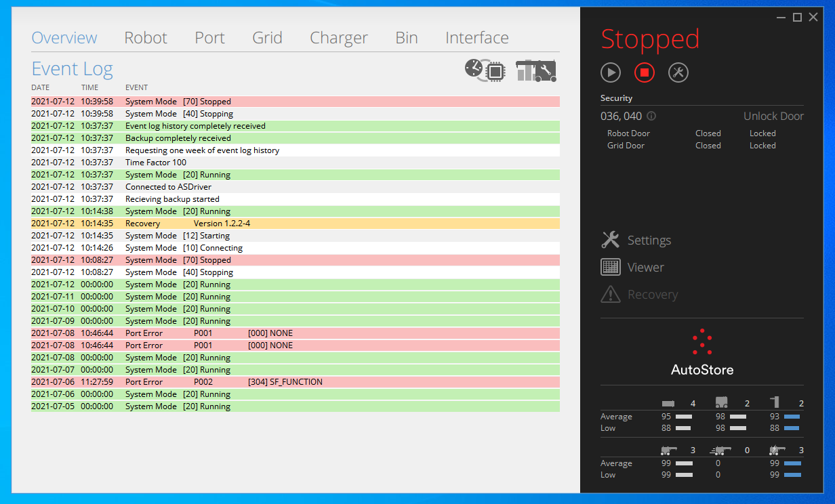Screen dimensions: 835x504
Task: Maximize the application window
Action: [x=797, y=17]
